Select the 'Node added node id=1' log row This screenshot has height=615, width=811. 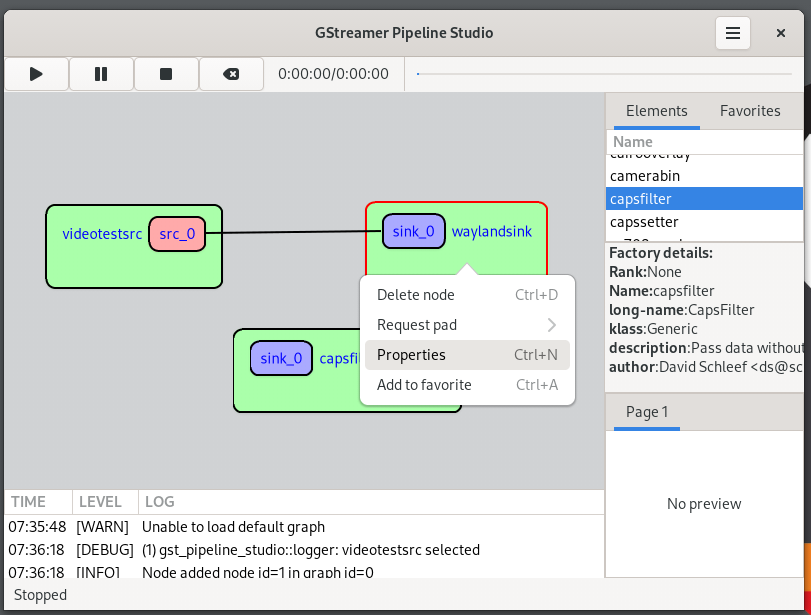pyautogui.click(x=304, y=572)
